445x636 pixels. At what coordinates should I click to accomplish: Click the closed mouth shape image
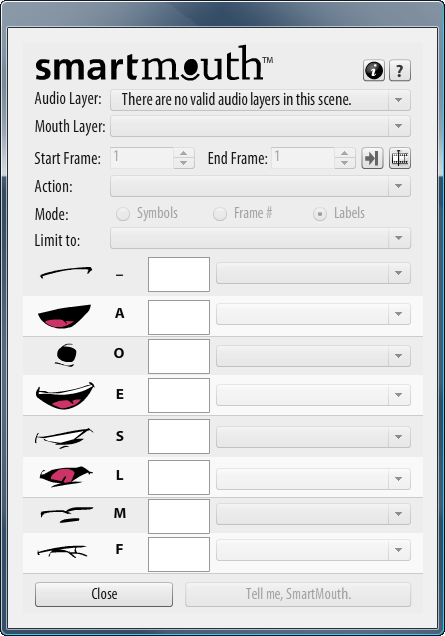tap(66, 272)
